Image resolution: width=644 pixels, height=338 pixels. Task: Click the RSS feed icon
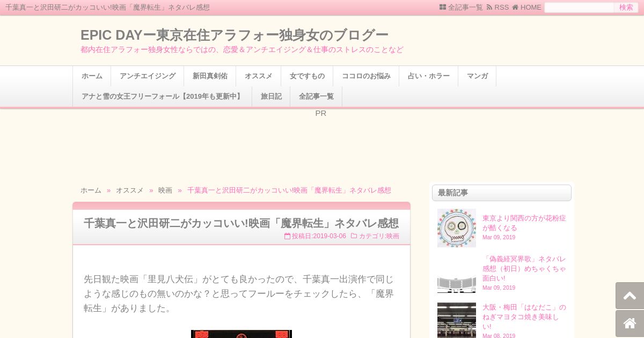coord(489,8)
